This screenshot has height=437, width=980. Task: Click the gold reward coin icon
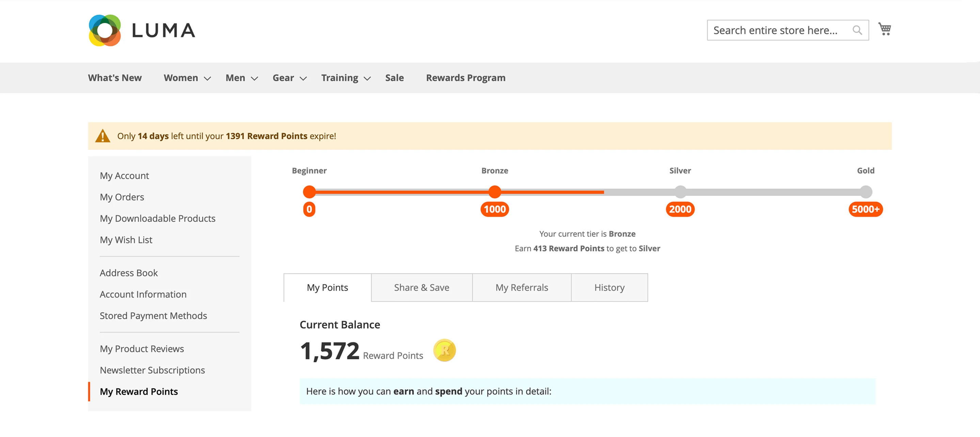[444, 350]
